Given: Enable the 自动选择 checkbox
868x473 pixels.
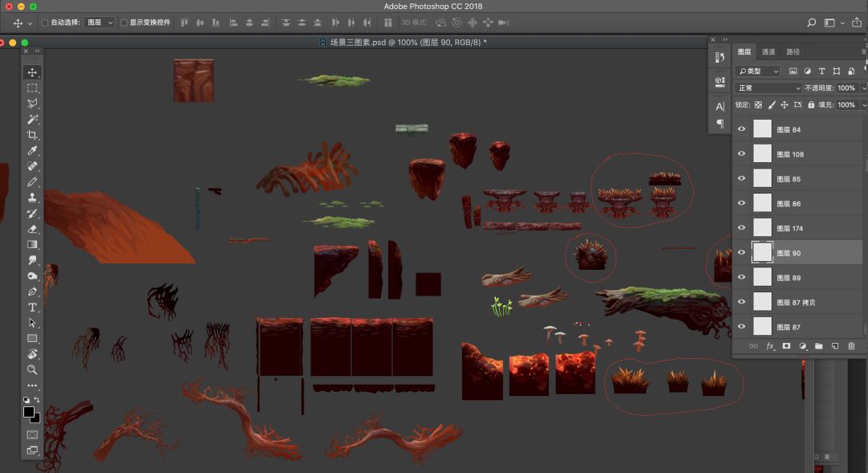Looking at the screenshot, I should tap(45, 22).
